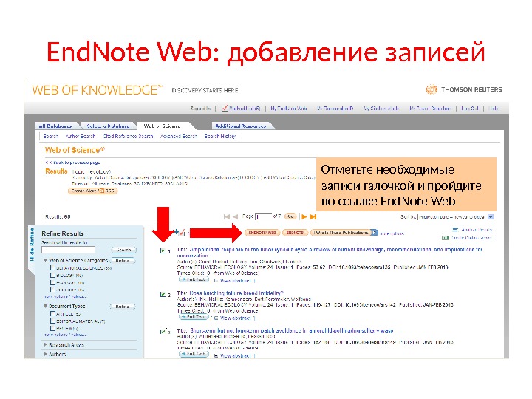This screenshot has width=532, height=399.
Task: Click Create Alert / RSS button
Action: (x=92, y=191)
